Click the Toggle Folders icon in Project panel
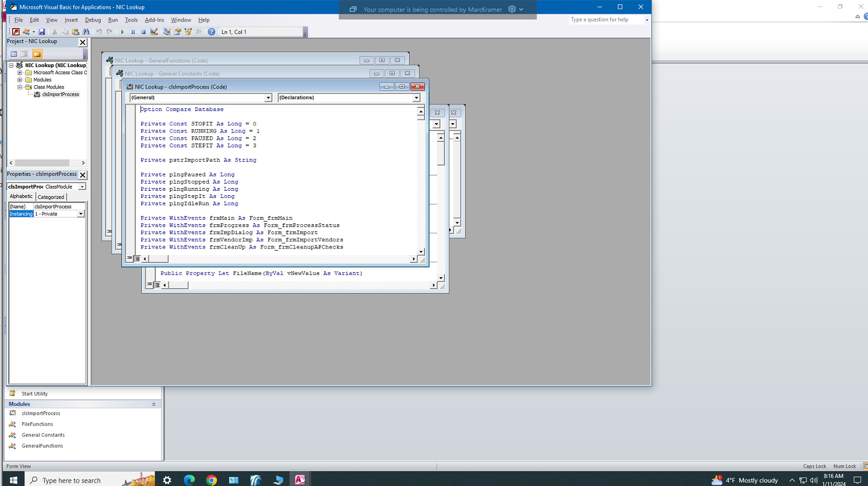 [37, 54]
